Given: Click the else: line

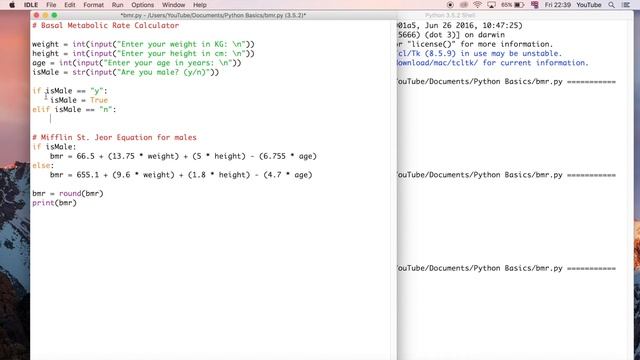Looking at the screenshot, I should point(43,165).
